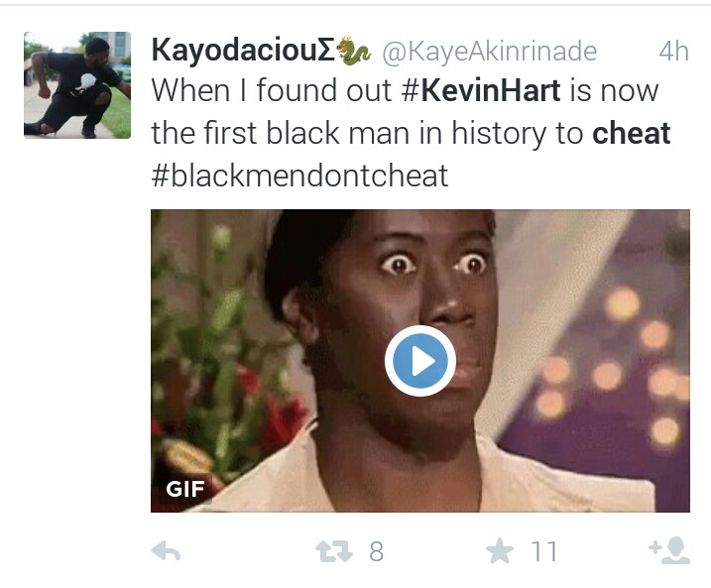Click the reply arrow icon
This screenshot has width=711, height=588.
point(166,551)
